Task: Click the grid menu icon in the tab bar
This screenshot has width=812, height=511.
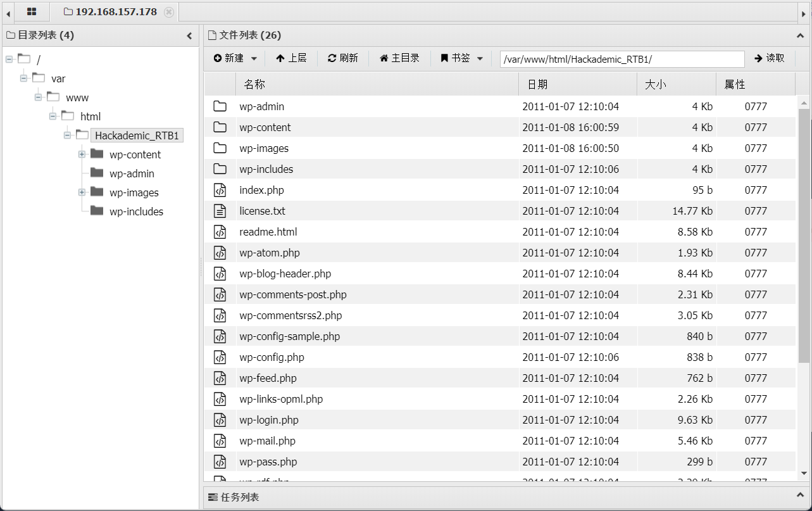Action: pyautogui.click(x=31, y=11)
